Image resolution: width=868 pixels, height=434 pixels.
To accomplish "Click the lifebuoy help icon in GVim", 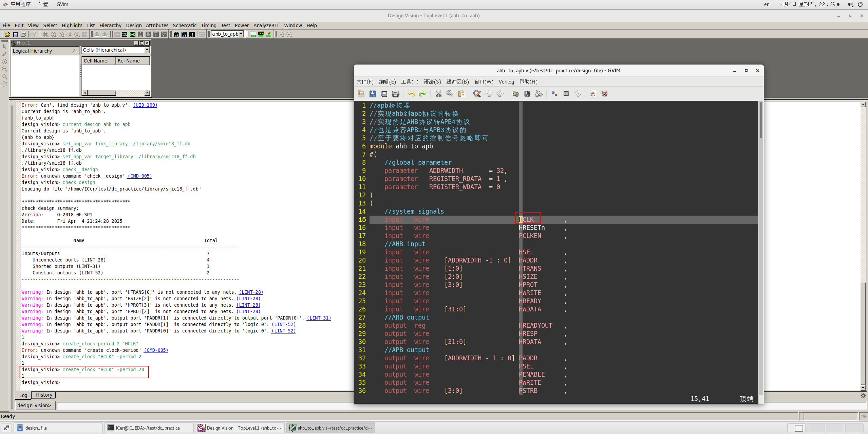I will [604, 94].
